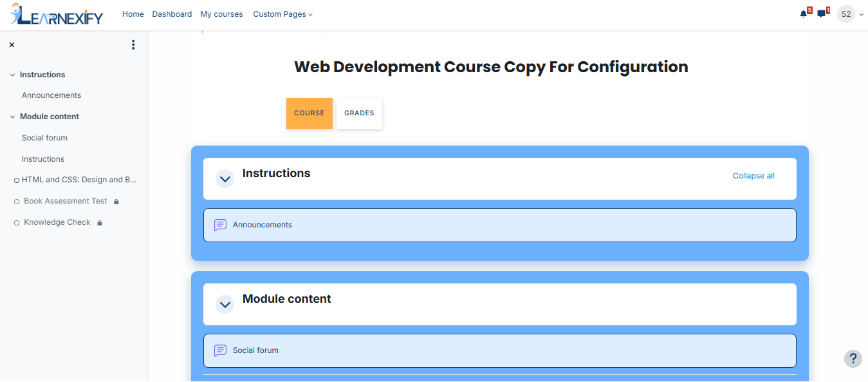Toggle completion circle for Knowledge Check
Viewport: 868px width, 382px height.
click(x=17, y=224)
